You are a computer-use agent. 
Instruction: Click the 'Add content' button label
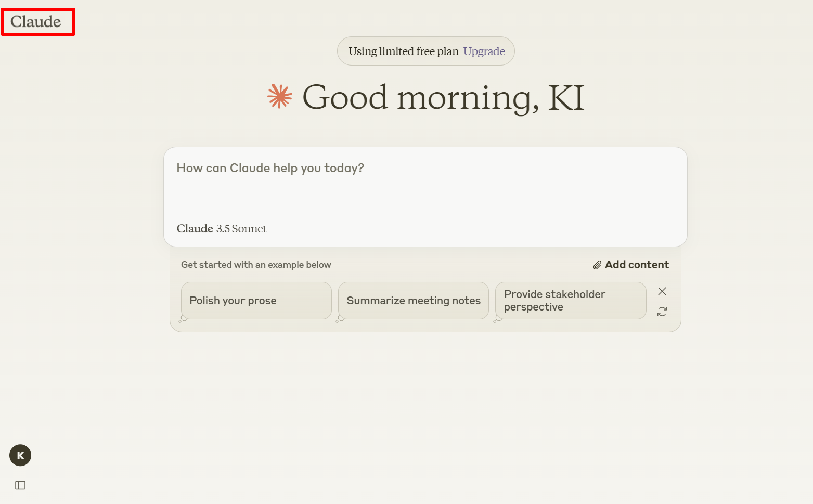(x=637, y=265)
